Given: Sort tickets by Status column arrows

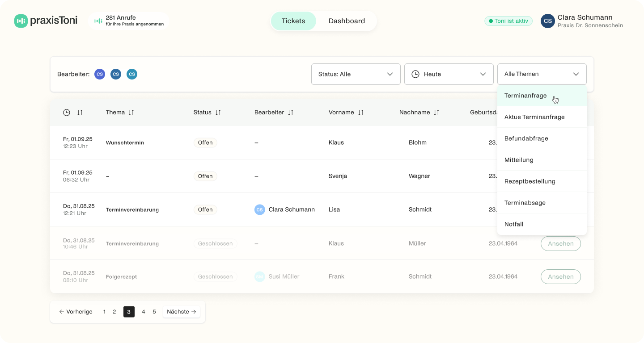Looking at the screenshot, I should coord(218,113).
